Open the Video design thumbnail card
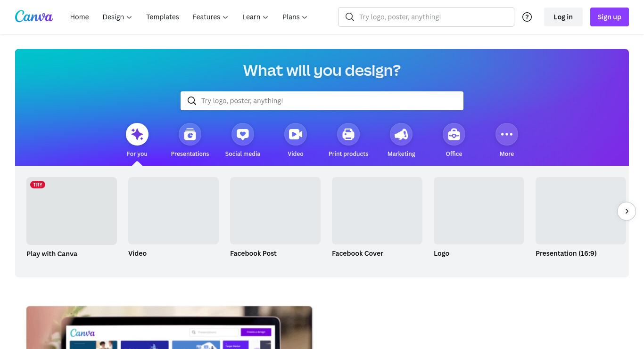The image size is (644, 349). point(173,211)
